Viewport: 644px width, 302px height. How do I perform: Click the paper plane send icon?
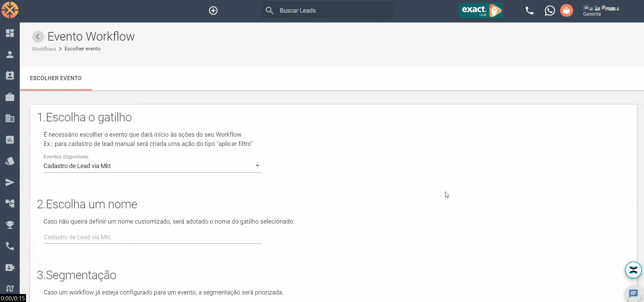click(x=10, y=182)
